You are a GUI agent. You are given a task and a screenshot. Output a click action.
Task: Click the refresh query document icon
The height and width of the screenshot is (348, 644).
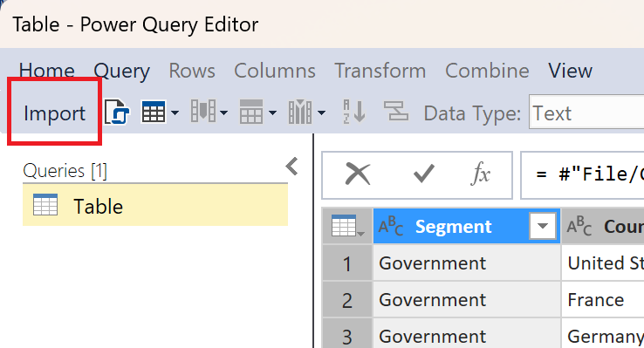pyautogui.click(x=117, y=112)
